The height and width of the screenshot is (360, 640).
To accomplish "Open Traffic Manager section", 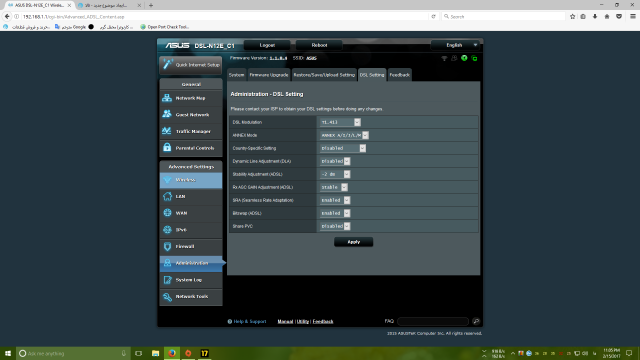I will pos(191,131).
